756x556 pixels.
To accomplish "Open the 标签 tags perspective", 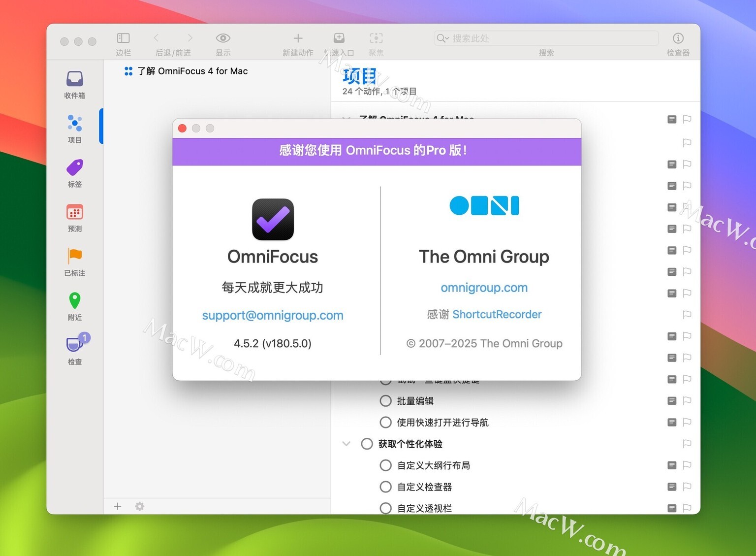I will pos(75,173).
